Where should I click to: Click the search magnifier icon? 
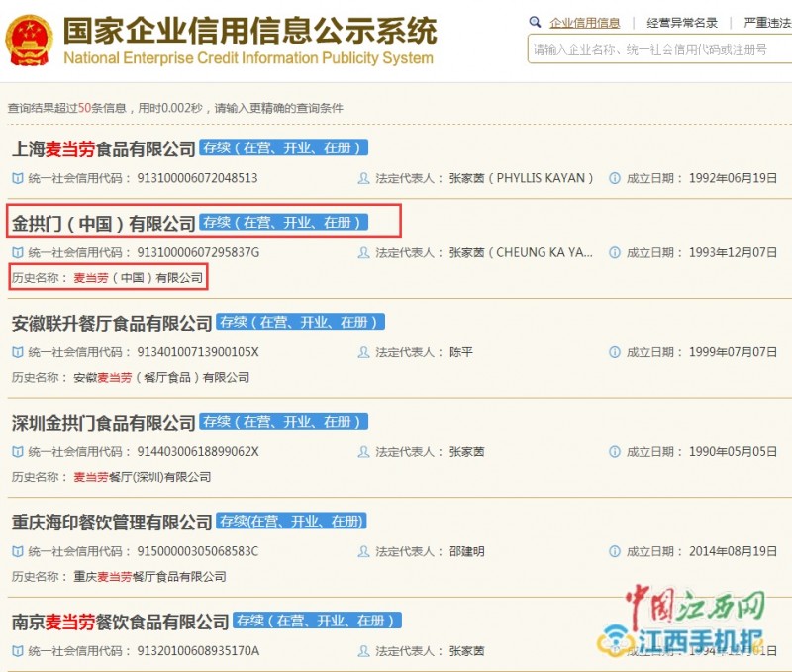click(x=535, y=22)
